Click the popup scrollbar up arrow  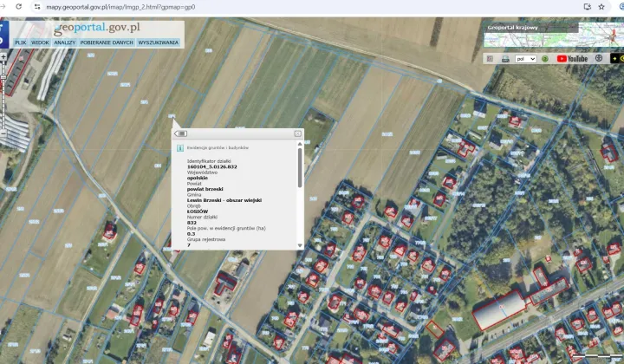point(300,144)
